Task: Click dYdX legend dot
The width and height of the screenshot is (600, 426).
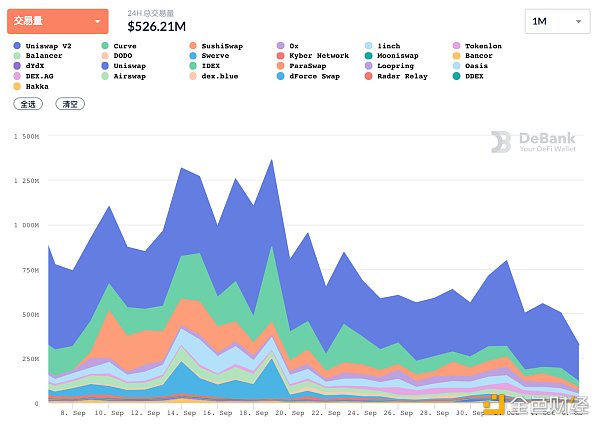Action: (17, 65)
